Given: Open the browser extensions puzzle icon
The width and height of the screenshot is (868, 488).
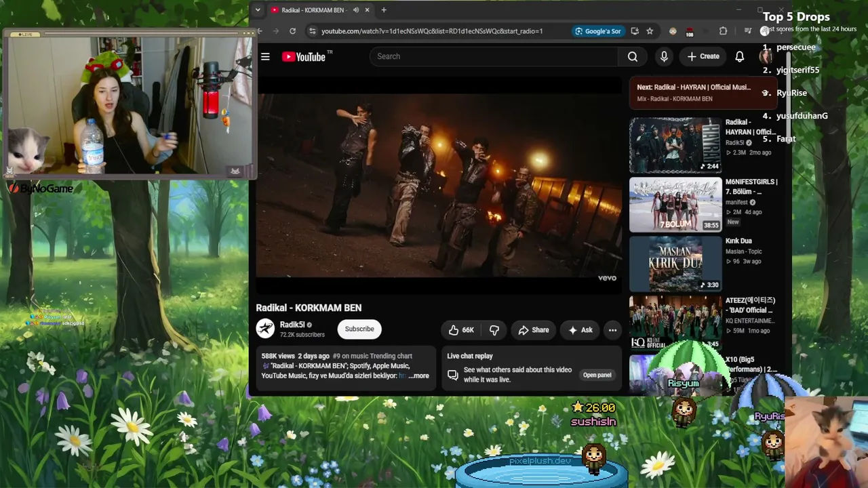Looking at the screenshot, I should point(723,31).
